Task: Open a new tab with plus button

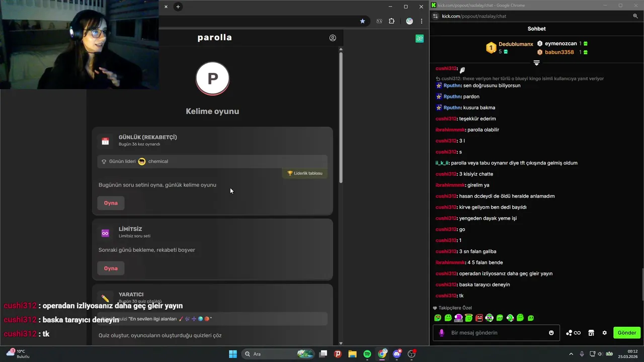Action: [178, 7]
